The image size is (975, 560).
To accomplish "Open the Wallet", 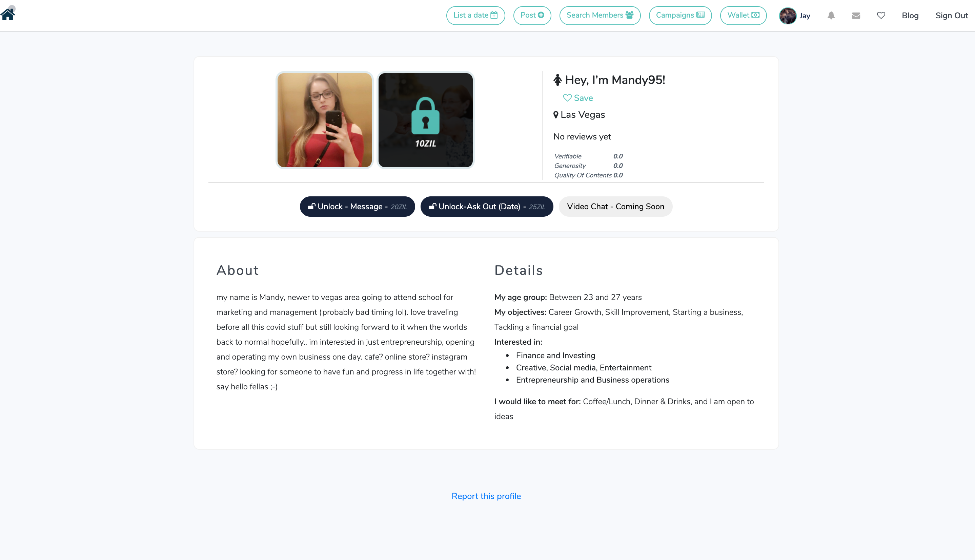I will [x=743, y=15].
